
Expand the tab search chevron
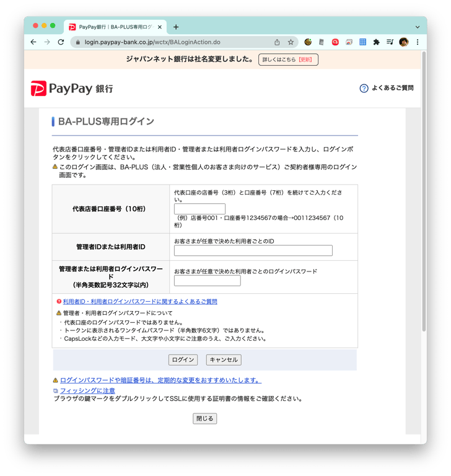click(418, 27)
